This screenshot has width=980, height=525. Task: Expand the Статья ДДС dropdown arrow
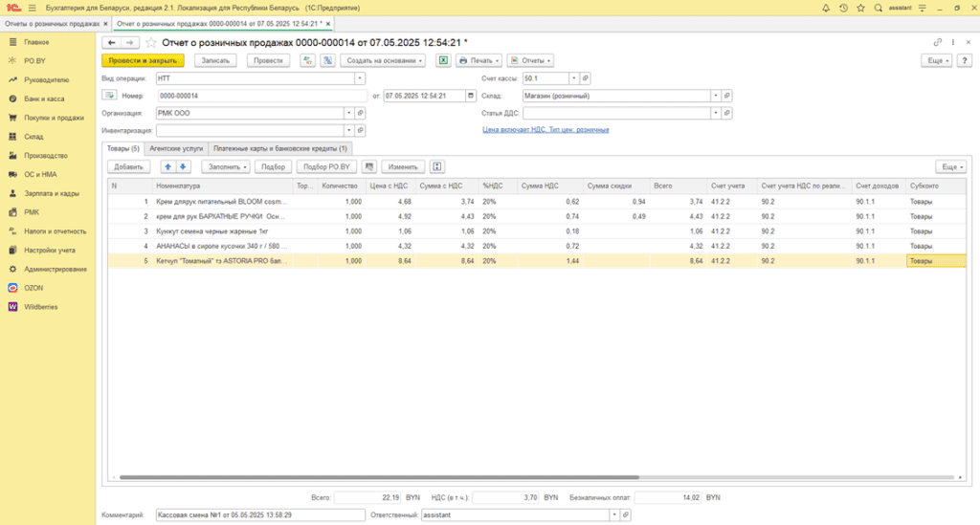point(716,113)
